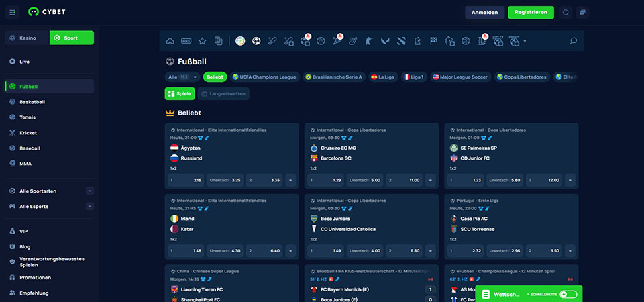Open search magnifier in sports toolbar
The image size is (644, 302).
click(x=574, y=41)
